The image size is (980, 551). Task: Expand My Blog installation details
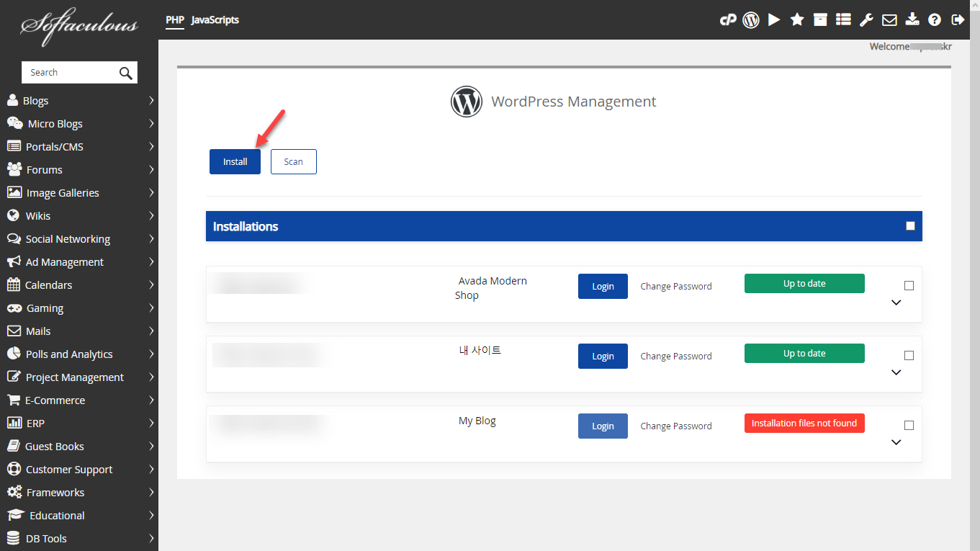point(896,442)
